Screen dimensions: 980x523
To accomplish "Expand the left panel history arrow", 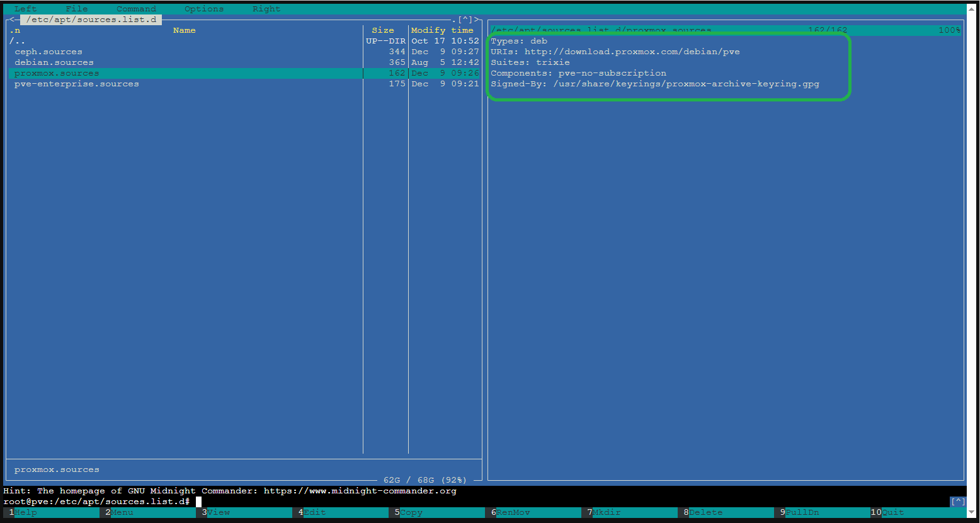I will pos(466,20).
